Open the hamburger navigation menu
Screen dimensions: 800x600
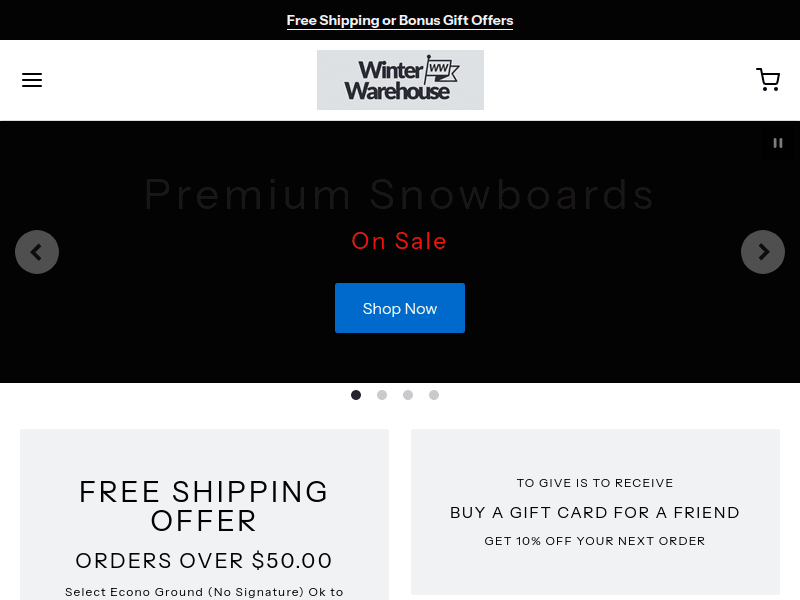(32, 80)
